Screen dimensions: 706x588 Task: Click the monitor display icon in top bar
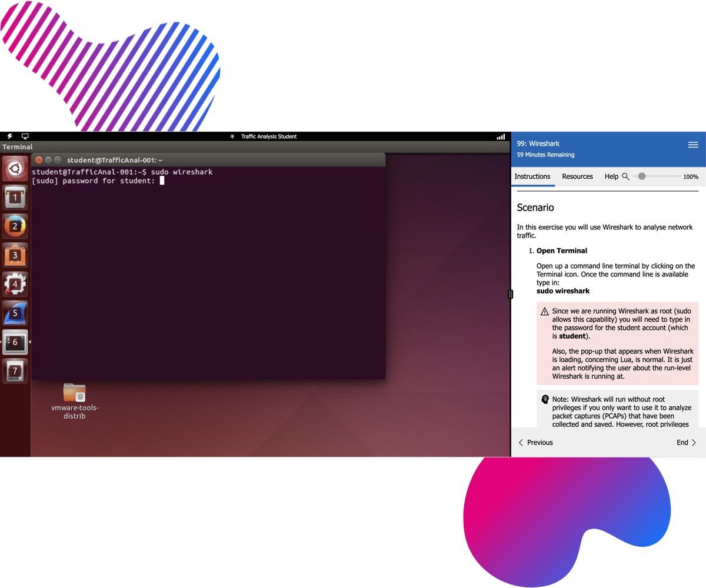[x=25, y=136]
